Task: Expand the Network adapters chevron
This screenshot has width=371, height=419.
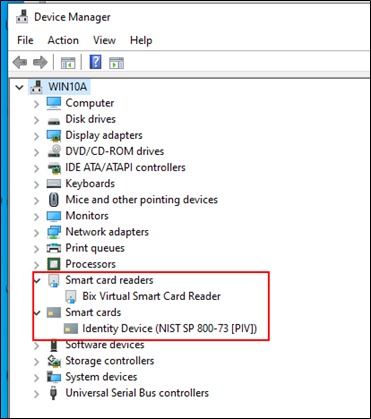Action: click(x=36, y=233)
